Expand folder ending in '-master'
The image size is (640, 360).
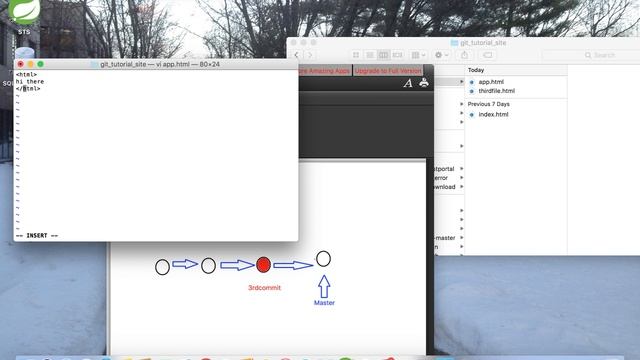[462, 238]
